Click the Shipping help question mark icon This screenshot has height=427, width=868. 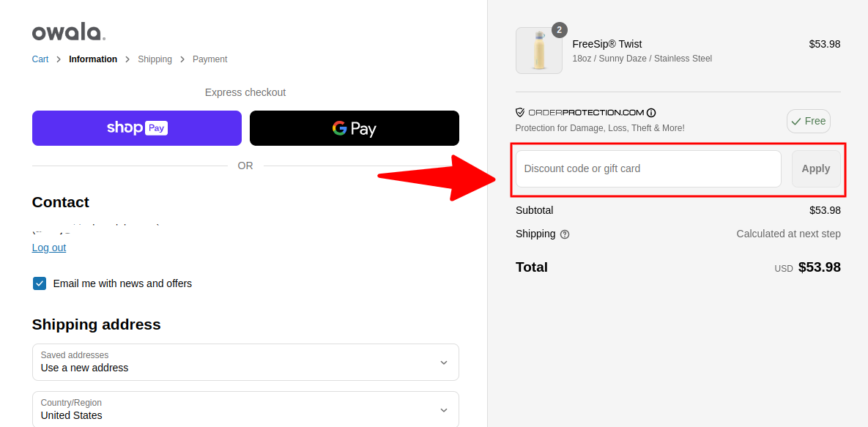click(565, 234)
